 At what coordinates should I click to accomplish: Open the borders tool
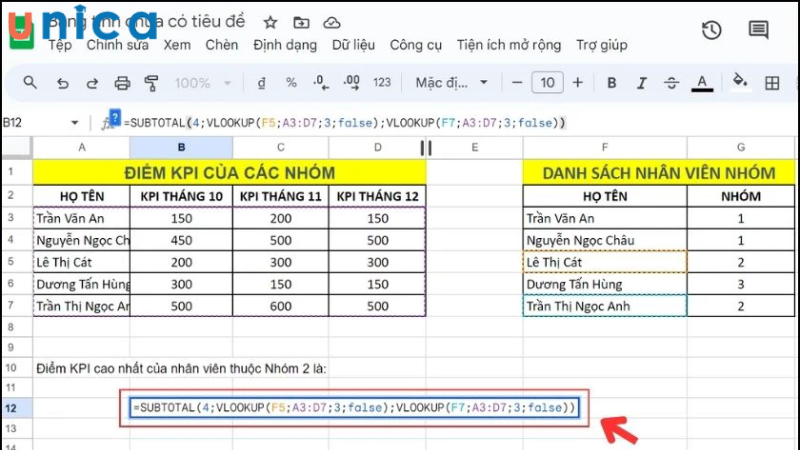772,83
